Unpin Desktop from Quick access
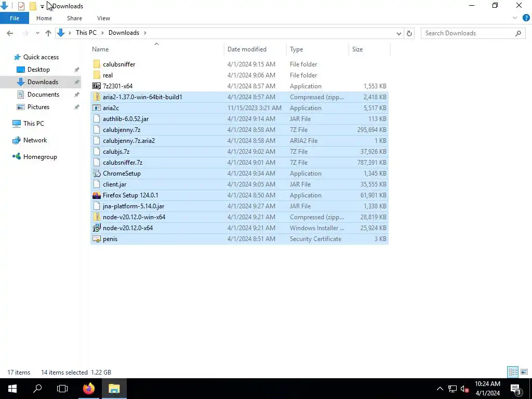 click(x=77, y=70)
